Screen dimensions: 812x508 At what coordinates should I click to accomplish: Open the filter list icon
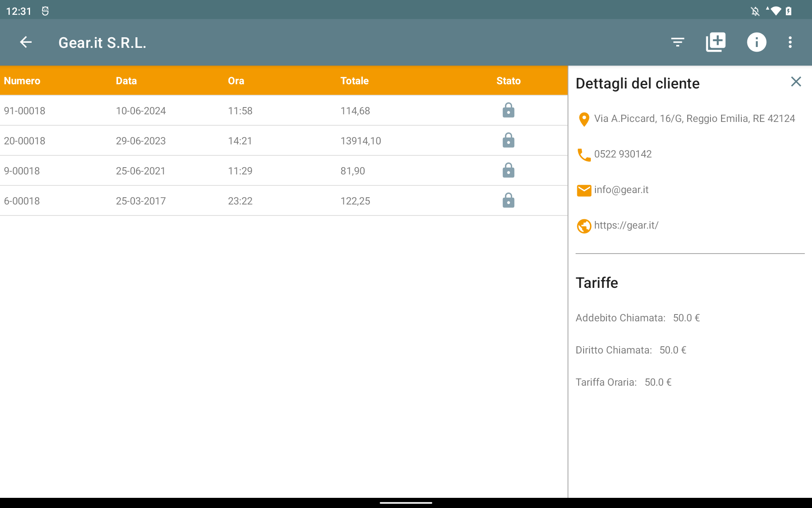tap(678, 42)
